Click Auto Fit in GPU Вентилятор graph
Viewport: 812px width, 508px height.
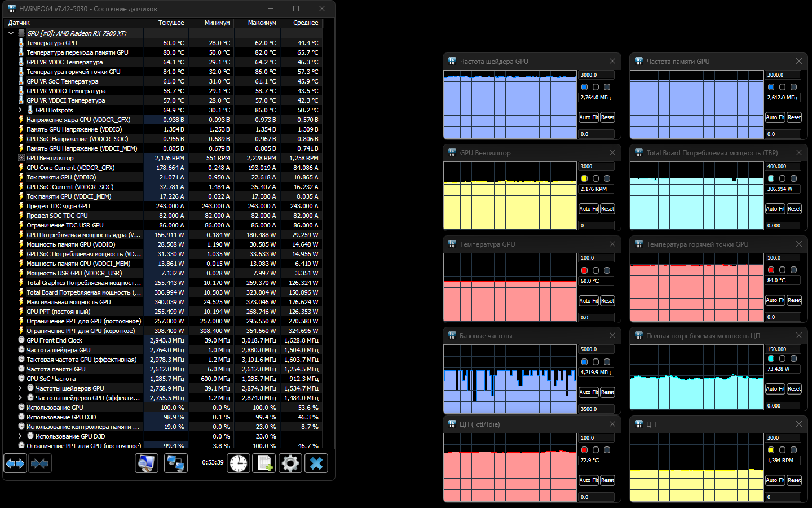(589, 209)
